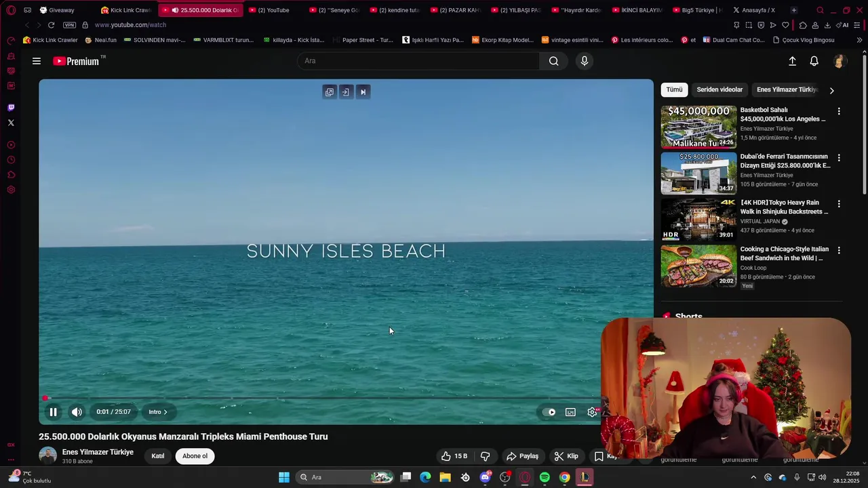
Task: Click the taskbar Ara search field
Action: pyautogui.click(x=346, y=477)
